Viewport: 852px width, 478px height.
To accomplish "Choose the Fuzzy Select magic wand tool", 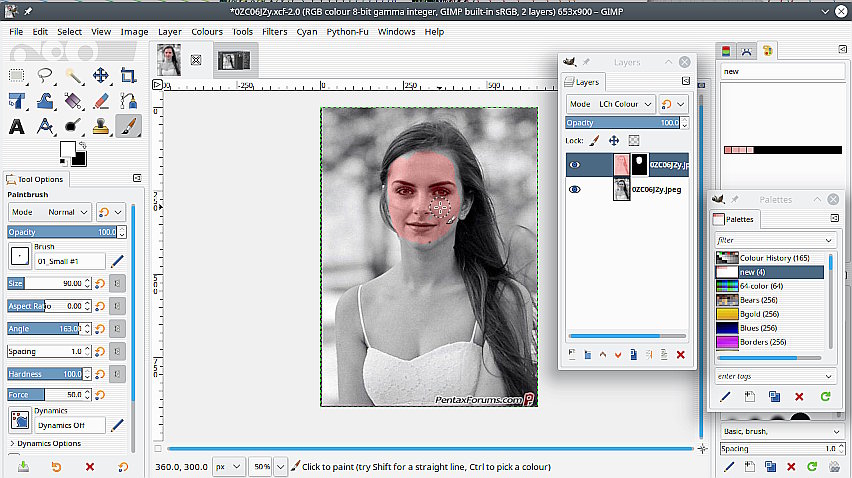I will coord(73,75).
